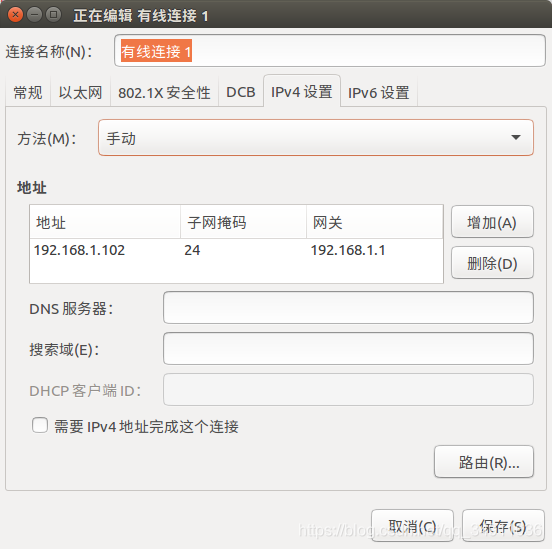This screenshot has height=549, width=552.
Task: Open the 方法 dropdown showing 手动
Action: point(316,138)
